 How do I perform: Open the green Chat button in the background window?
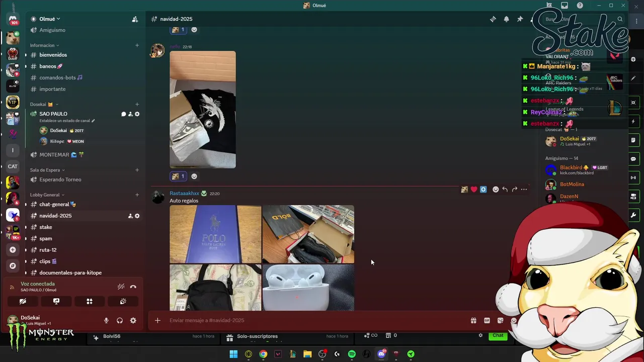[498, 335]
